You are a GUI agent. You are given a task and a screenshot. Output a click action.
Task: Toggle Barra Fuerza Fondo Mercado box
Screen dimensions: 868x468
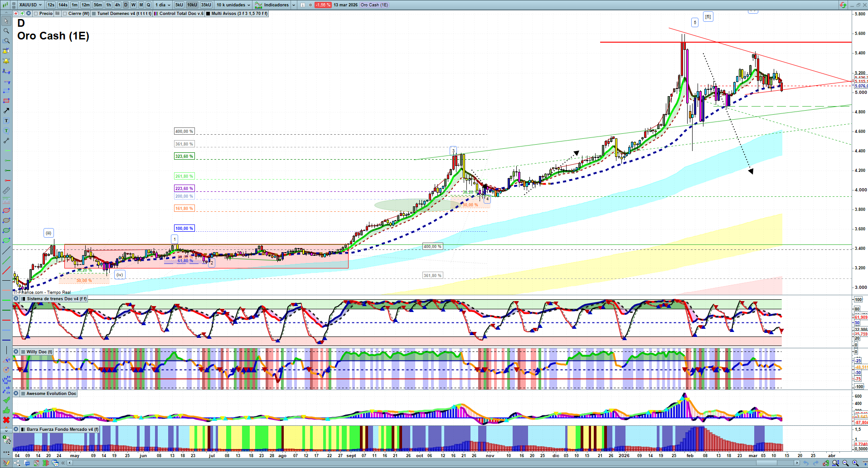23,429
